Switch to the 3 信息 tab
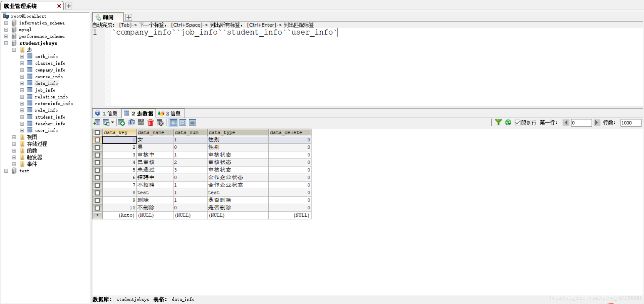Image resolution: width=644 pixels, height=304 pixels. coord(170,114)
